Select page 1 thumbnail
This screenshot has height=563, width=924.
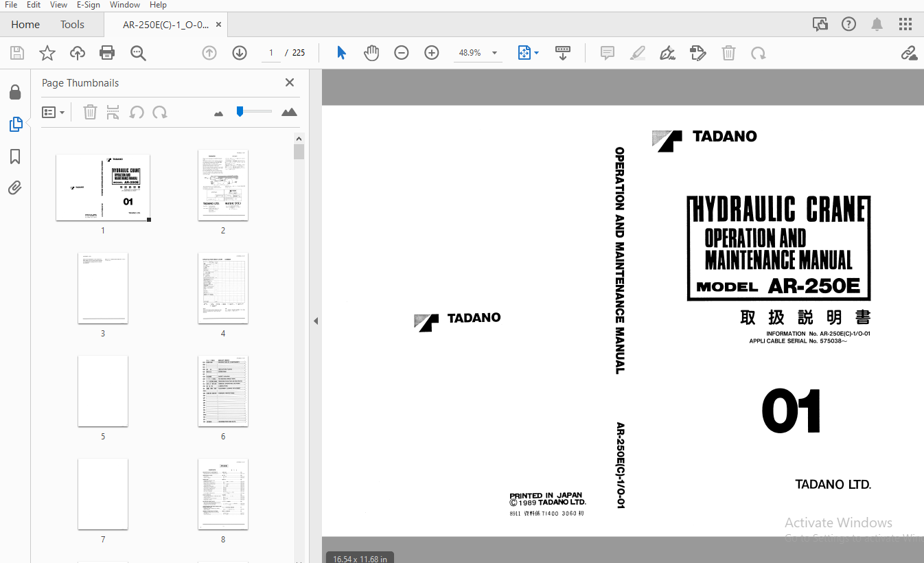pyautogui.click(x=103, y=187)
